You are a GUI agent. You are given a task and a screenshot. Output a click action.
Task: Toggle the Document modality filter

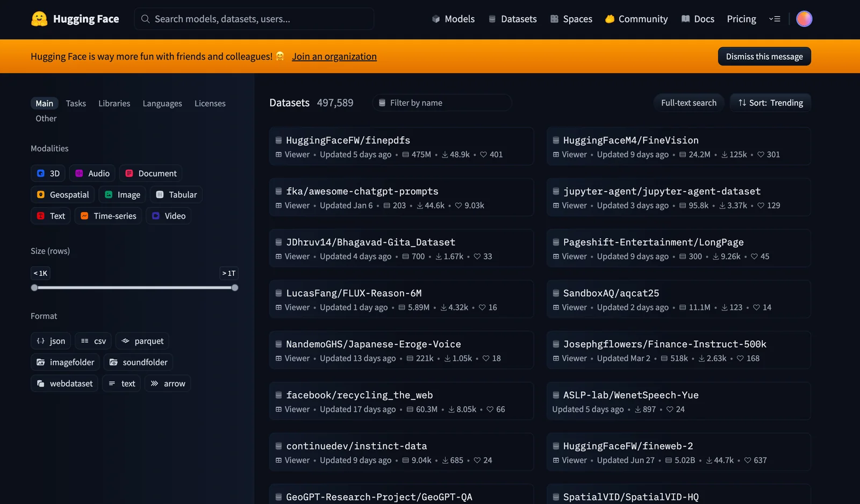pos(150,173)
